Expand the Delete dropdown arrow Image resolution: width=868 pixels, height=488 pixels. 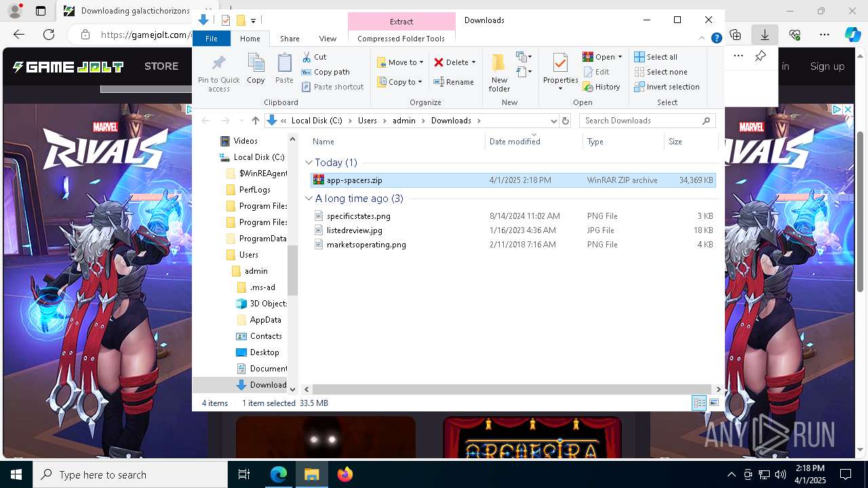(x=473, y=62)
